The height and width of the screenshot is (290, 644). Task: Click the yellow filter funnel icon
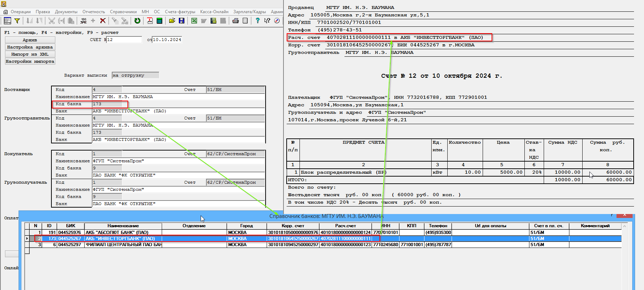tap(17, 21)
